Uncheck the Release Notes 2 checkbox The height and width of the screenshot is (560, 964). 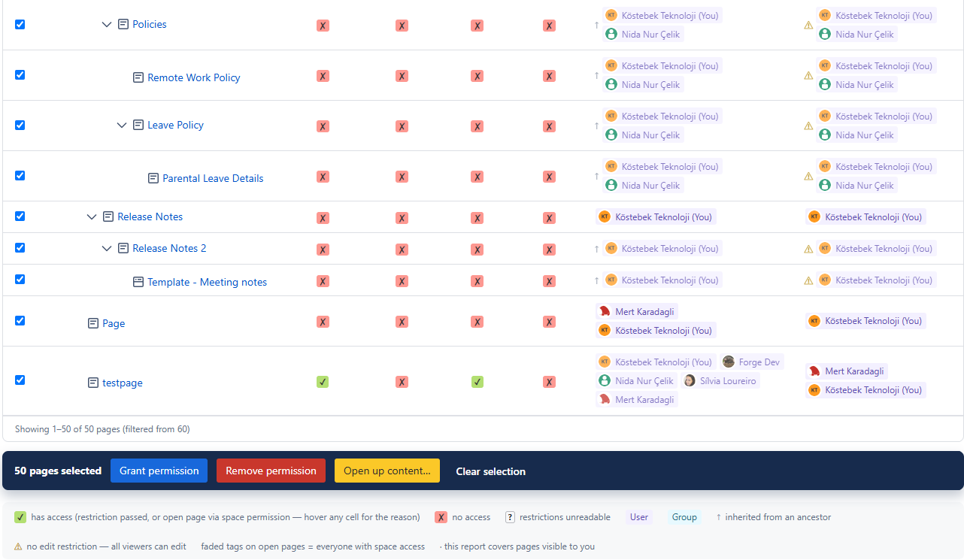[x=20, y=247]
